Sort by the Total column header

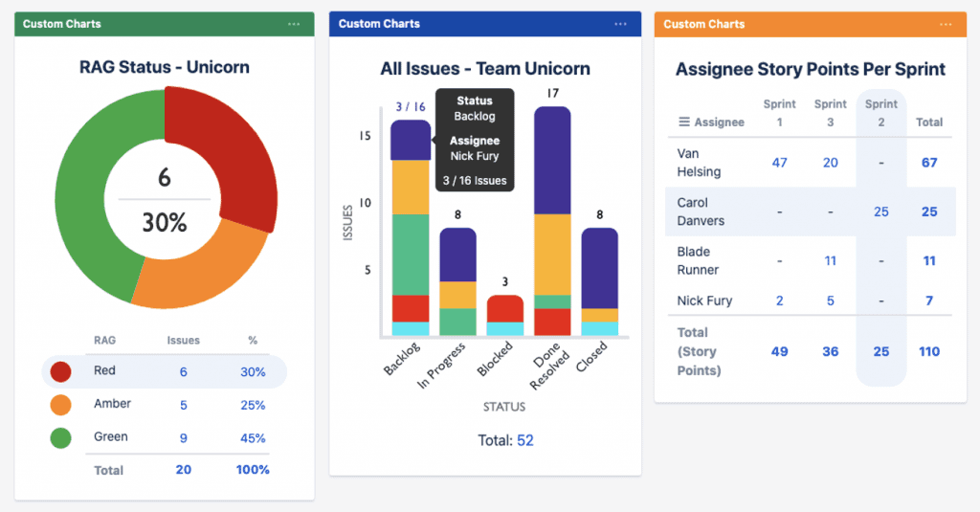coord(928,122)
